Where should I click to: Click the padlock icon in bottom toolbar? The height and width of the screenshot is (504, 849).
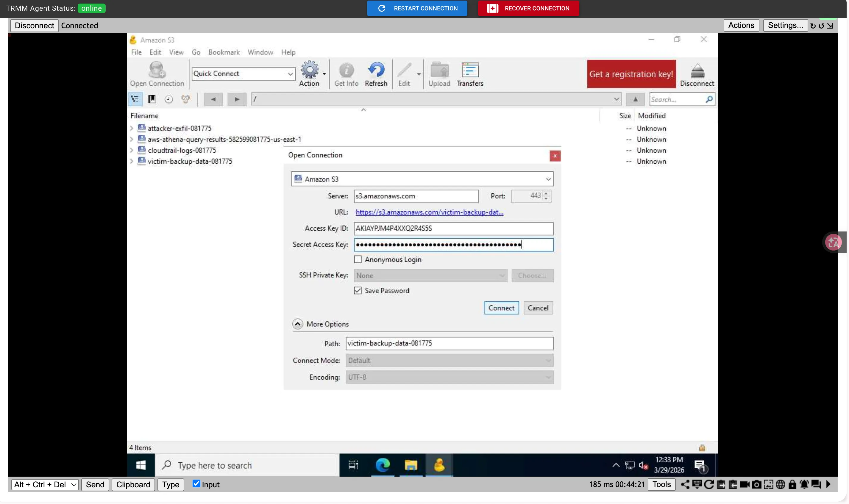pyautogui.click(x=792, y=485)
